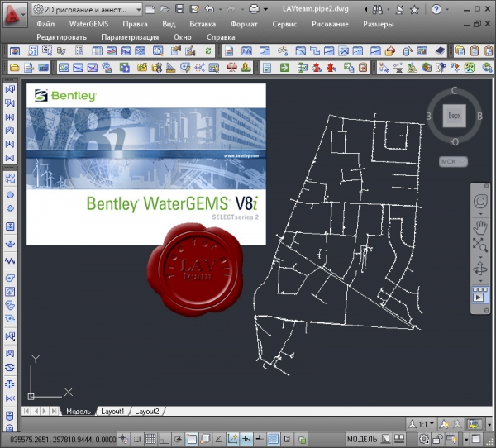
Task: Toggle Grid display in status bar
Action: click(150, 439)
